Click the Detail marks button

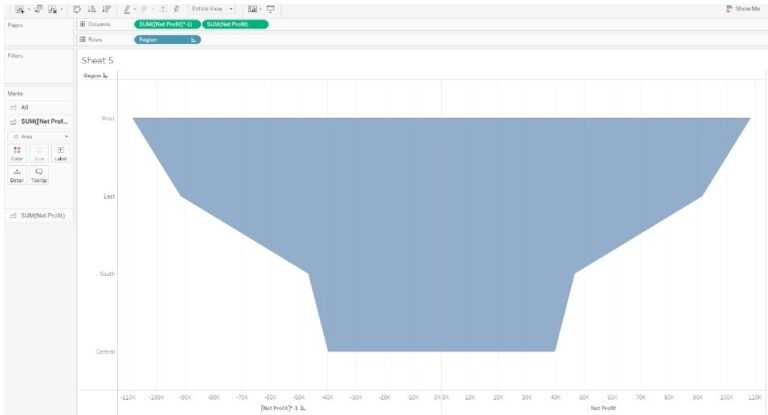17,175
